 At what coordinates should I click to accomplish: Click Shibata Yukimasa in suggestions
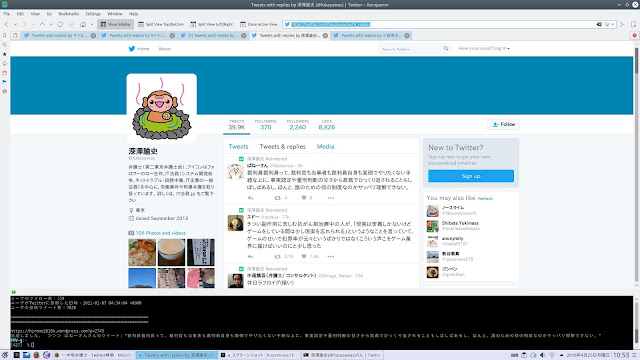(x=460, y=223)
